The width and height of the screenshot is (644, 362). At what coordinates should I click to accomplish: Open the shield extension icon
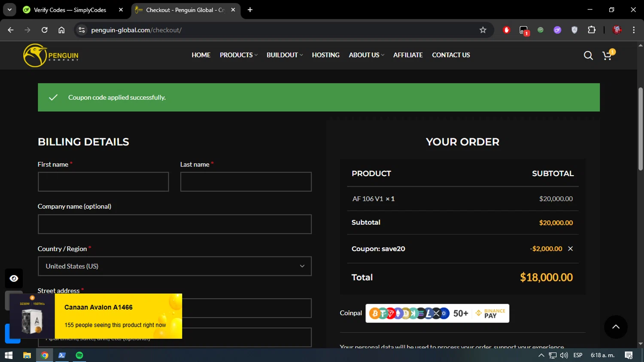coord(574,30)
